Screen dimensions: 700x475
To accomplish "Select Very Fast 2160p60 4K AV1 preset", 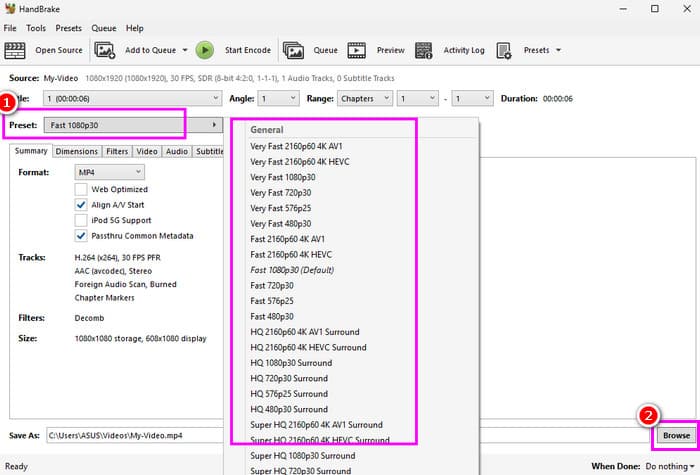I will coord(296,146).
